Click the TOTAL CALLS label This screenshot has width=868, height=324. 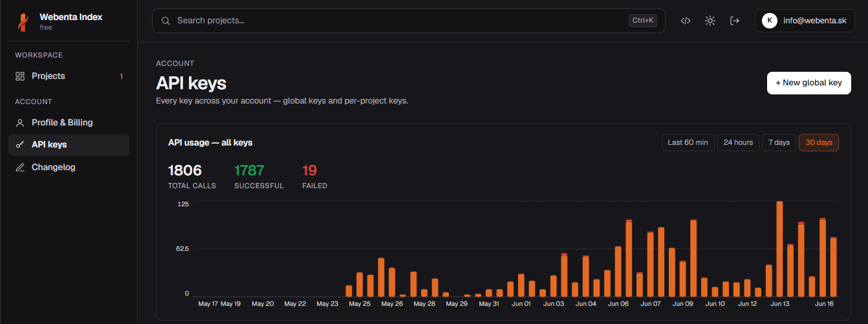click(192, 186)
